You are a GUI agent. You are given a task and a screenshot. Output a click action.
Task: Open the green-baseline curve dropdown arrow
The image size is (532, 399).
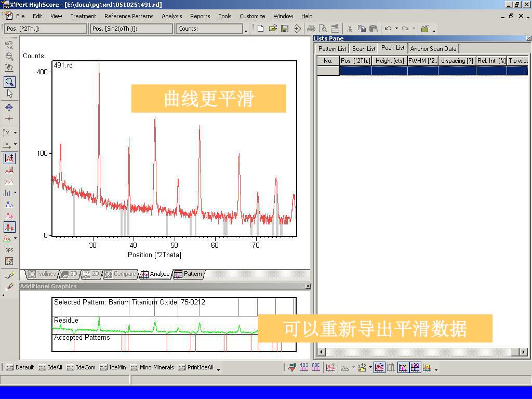[15, 238]
